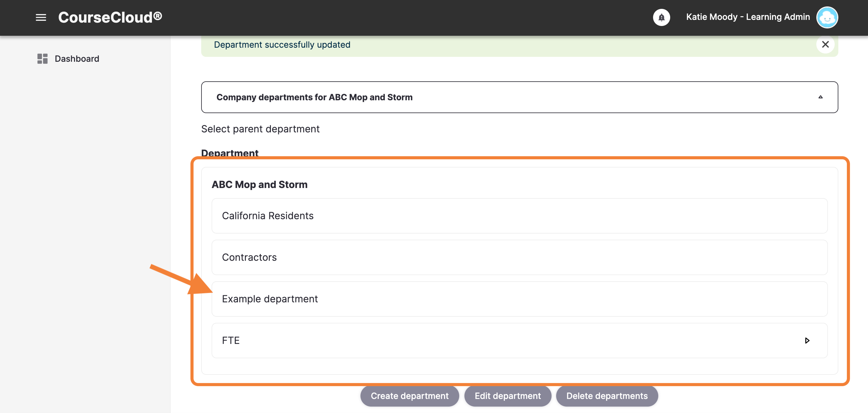
Task: Select the Example department row
Action: click(519, 299)
